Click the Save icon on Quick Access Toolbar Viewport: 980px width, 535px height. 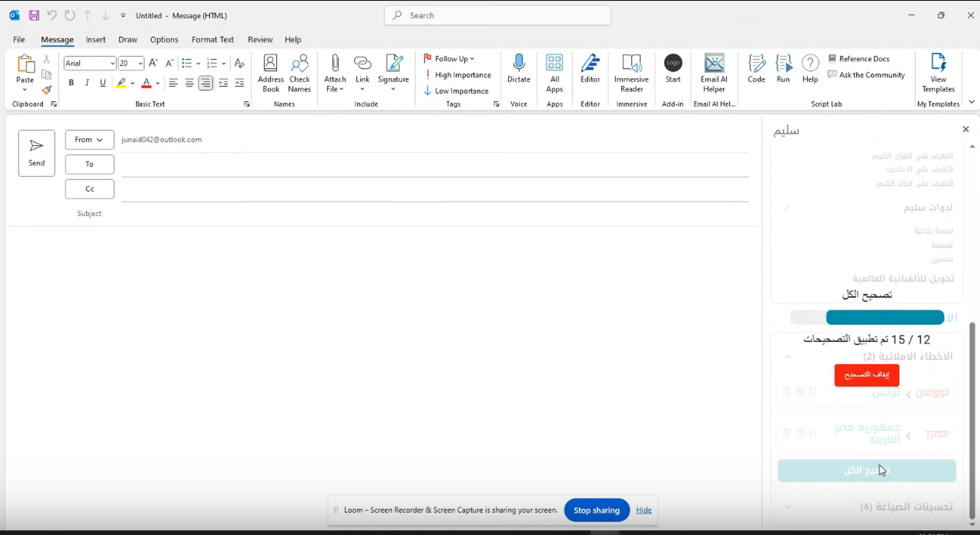coord(33,15)
